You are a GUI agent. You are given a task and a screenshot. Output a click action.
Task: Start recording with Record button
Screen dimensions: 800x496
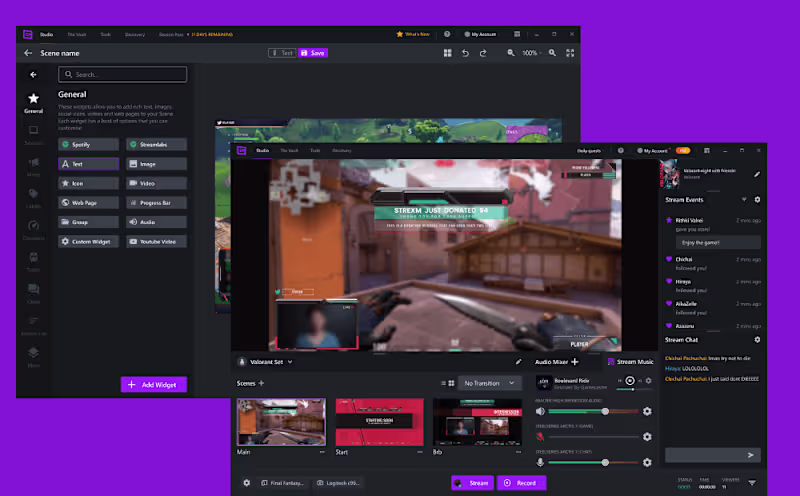pos(521,483)
